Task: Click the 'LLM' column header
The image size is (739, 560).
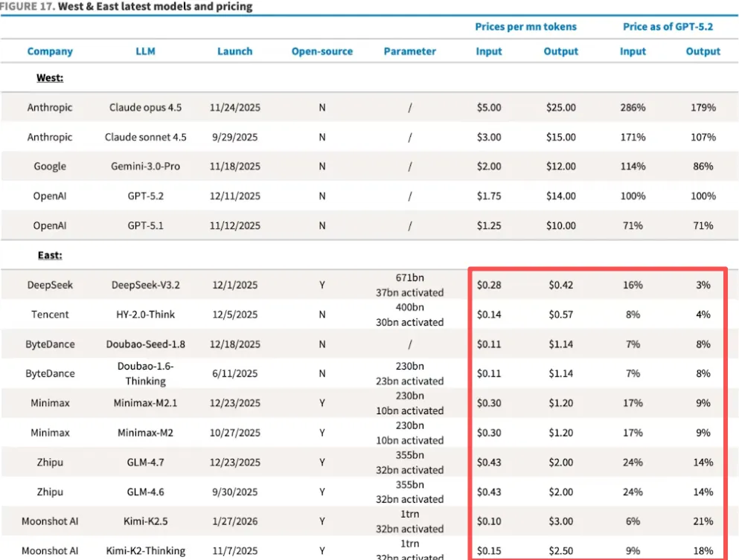Action: [x=145, y=51]
